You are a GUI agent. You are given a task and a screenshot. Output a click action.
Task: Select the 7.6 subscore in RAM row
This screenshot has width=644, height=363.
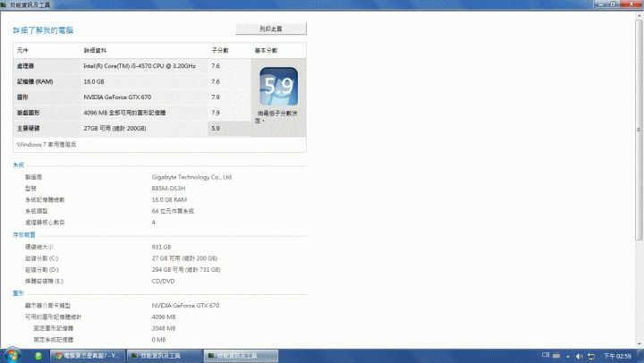tap(216, 81)
